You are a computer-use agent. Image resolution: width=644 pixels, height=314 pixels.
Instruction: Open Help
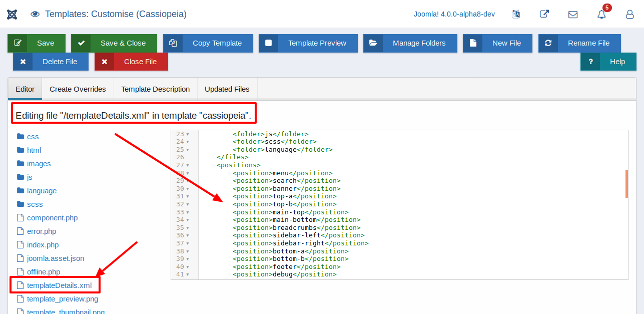608,62
